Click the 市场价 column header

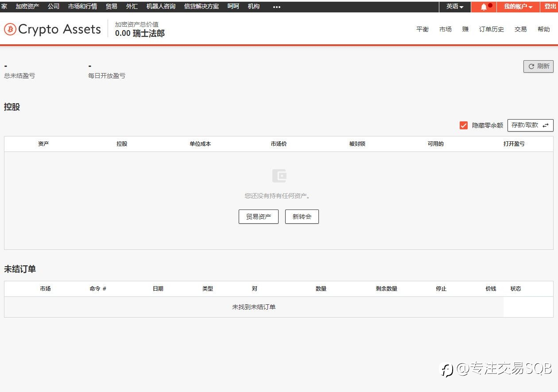(x=279, y=144)
